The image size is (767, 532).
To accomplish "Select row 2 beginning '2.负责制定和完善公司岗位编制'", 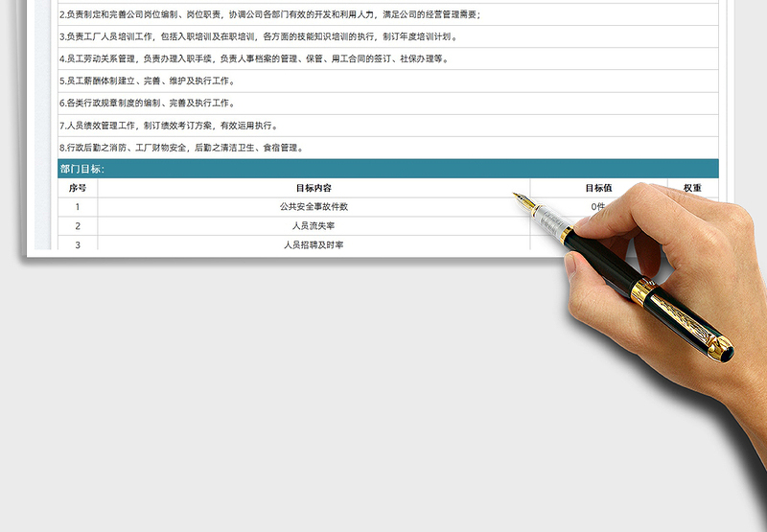I will 388,14.
